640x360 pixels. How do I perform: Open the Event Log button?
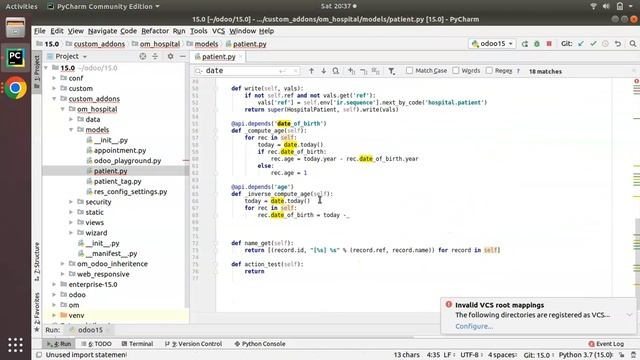606,344
